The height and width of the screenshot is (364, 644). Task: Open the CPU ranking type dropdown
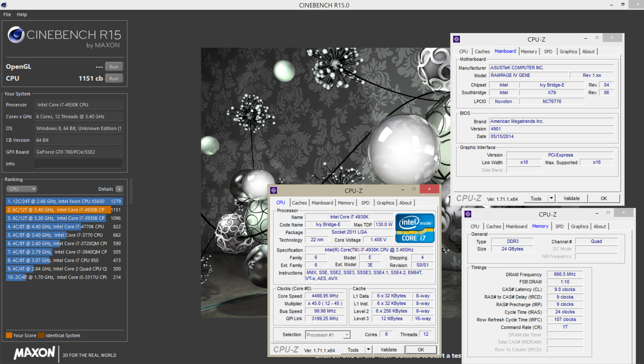point(21,189)
